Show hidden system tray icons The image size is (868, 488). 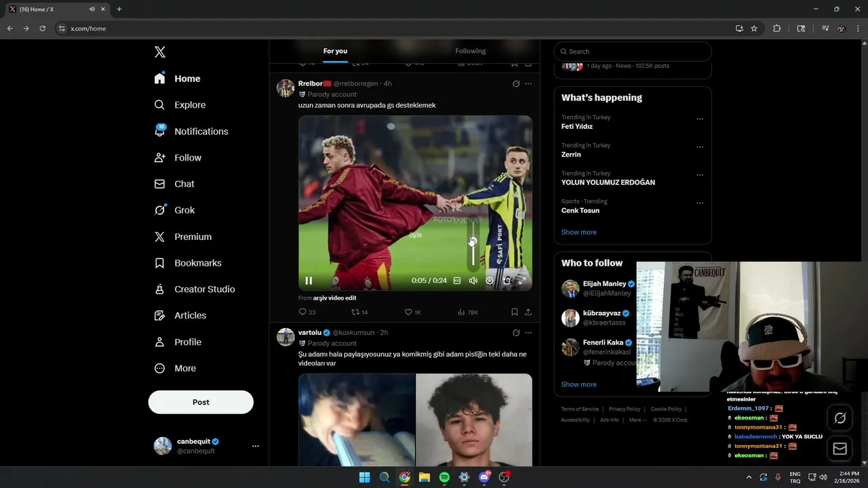[749, 477]
